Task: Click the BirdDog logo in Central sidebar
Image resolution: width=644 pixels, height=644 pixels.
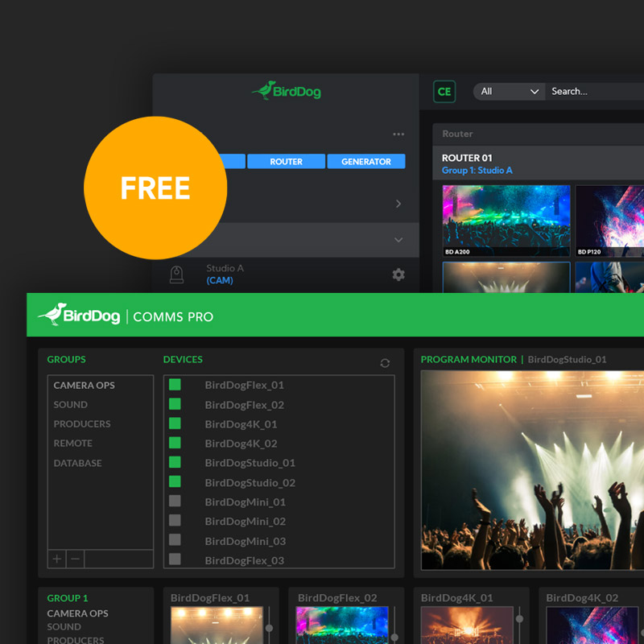Action: pyautogui.click(x=287, y=91)
